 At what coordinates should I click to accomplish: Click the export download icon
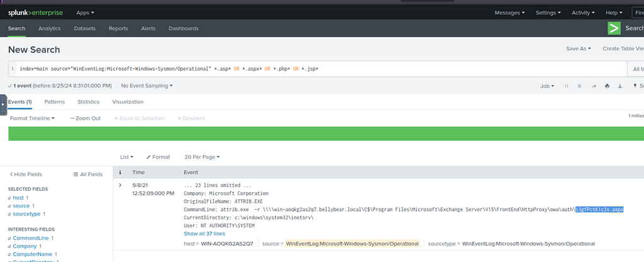click(620, 86)
